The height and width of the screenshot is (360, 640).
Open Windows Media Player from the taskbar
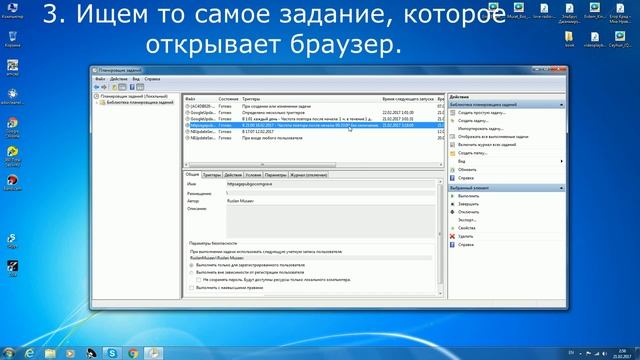pos(71,353)
